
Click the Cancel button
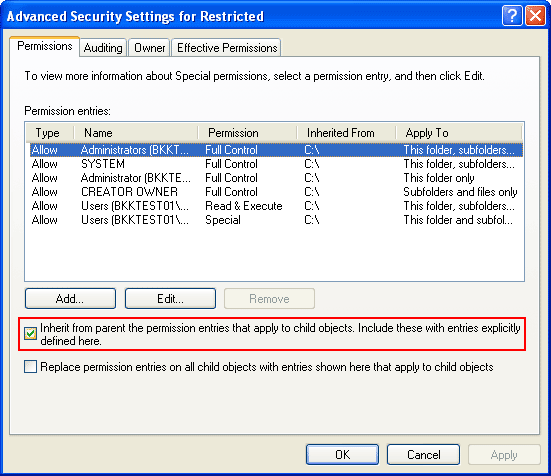[x=423, y=455]
